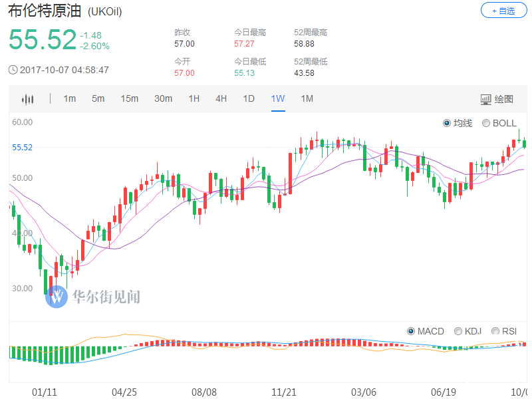Choose the 4H timeframe tab
This screenshot has width=532, height=399.
pos(221,98)
